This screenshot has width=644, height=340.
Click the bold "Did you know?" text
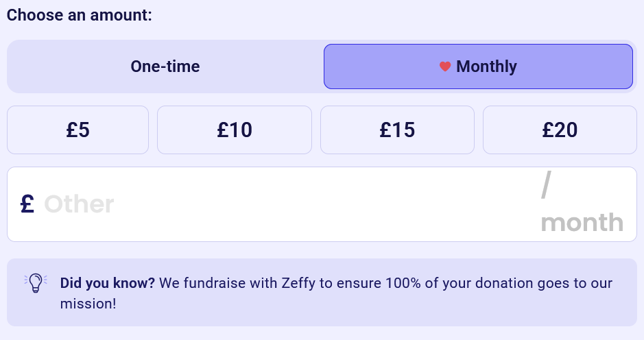coord(108,283)
